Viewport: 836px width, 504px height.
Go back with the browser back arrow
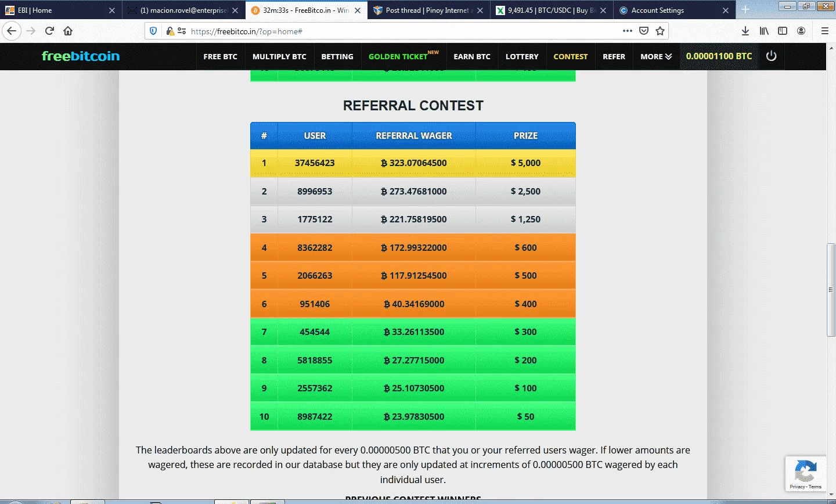[x=12, y=31]
